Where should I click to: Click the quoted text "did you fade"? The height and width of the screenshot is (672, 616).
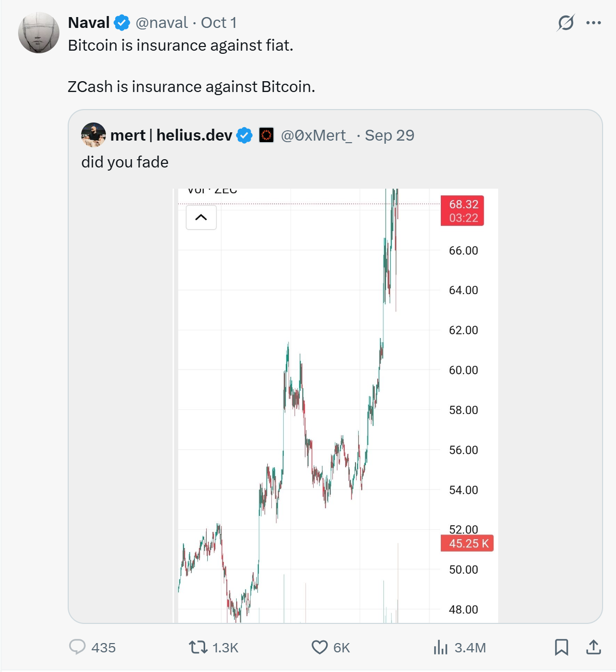125,162
